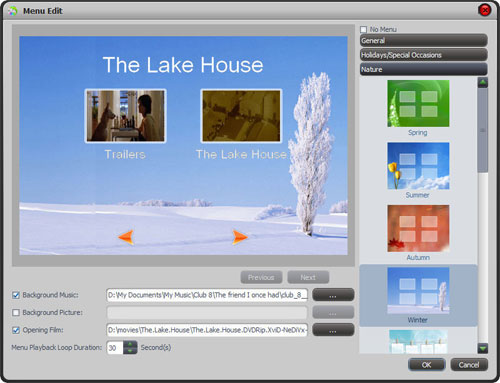
Task: Select the Spring menu template
Action: tap(418, 103)
